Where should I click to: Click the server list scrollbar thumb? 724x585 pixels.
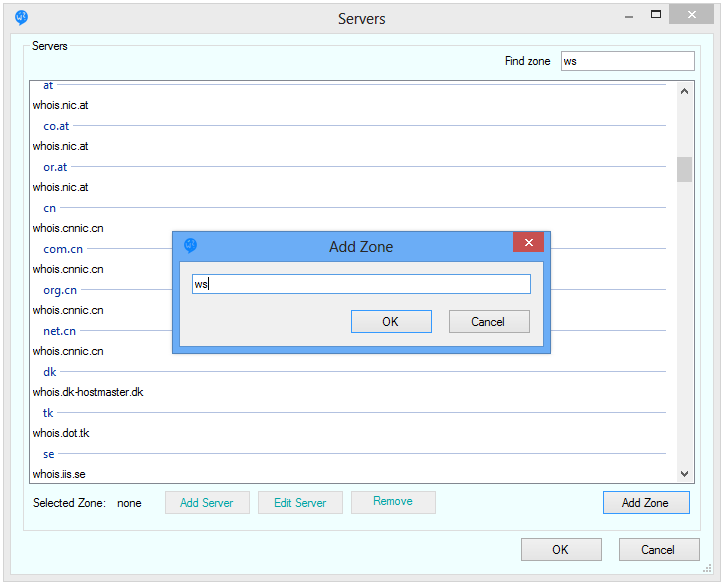(x=684, y=169)
